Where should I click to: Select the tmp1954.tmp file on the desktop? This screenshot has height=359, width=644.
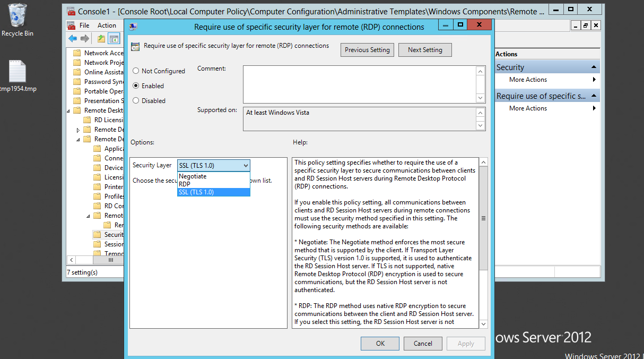18,76
